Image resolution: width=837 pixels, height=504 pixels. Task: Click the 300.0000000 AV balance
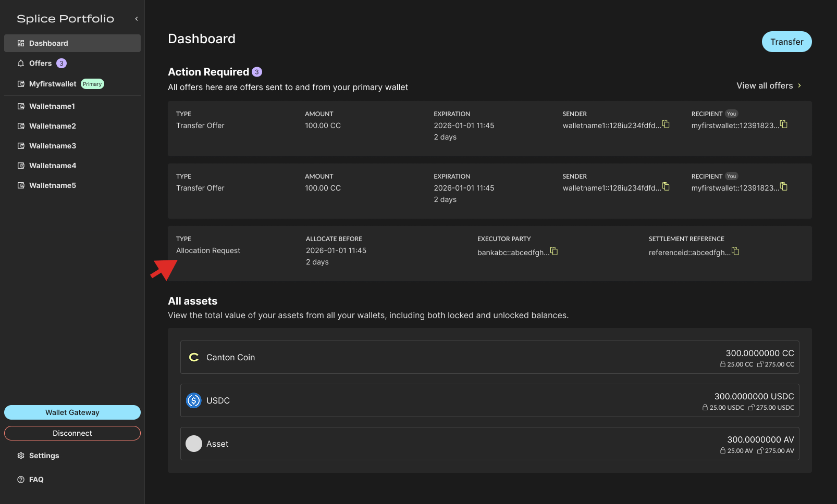[x=761, y=439]
